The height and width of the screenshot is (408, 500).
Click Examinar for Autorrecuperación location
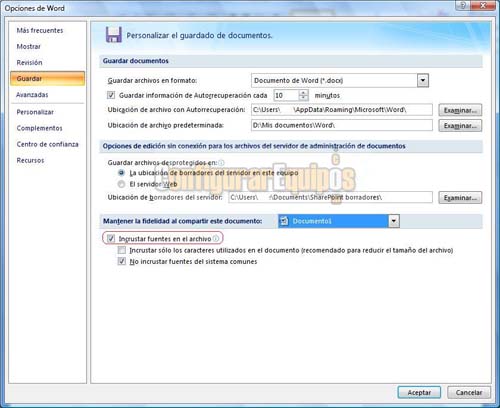pyautogui.click(x=460, y=110)
